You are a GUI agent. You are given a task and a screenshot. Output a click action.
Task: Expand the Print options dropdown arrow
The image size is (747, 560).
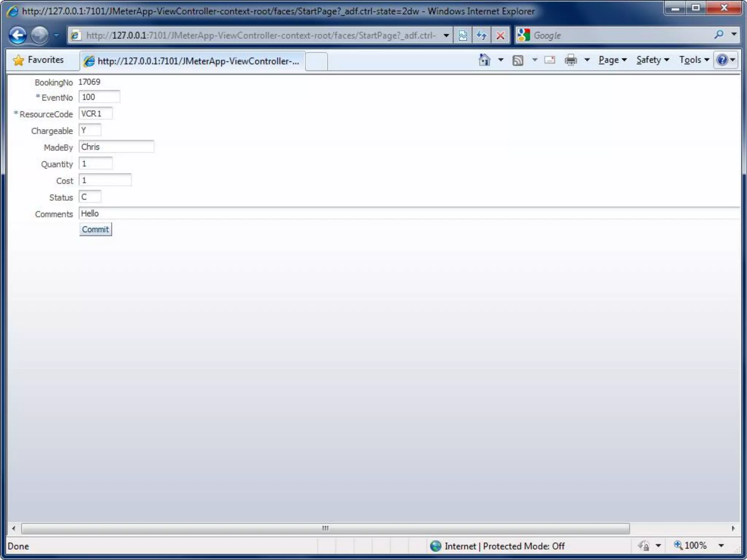tap(587, 60)
